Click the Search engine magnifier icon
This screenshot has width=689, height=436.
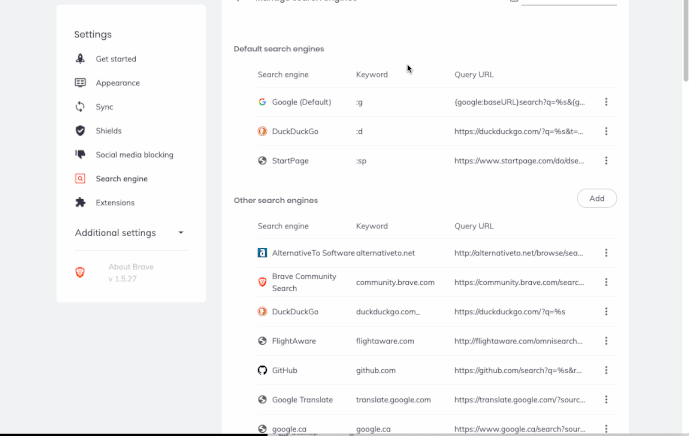[x=80, y=178]
